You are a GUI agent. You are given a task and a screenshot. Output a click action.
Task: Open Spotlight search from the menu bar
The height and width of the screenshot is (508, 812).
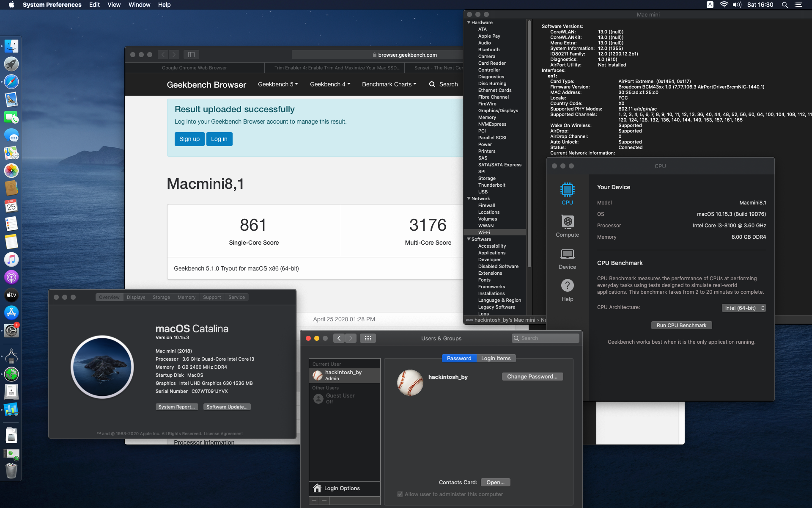pos(785,5)
